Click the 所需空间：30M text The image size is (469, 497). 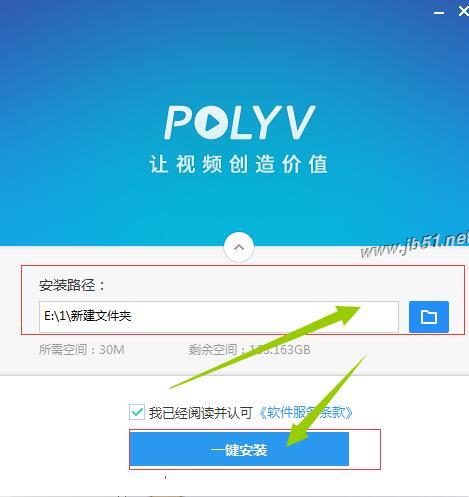click(82, 350)
